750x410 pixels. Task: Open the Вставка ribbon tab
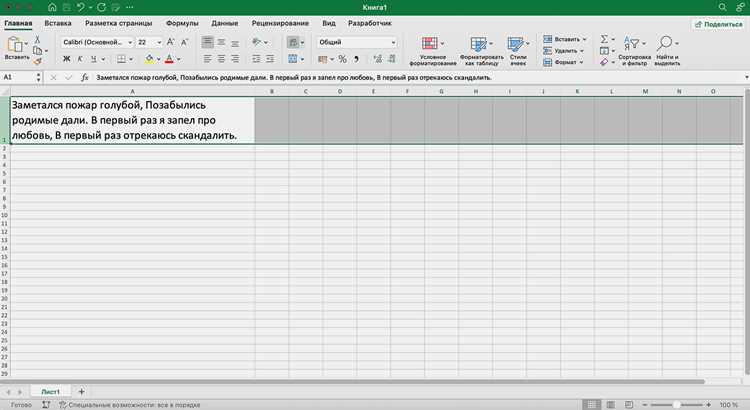pyautogui.click(x=58, y=23)
